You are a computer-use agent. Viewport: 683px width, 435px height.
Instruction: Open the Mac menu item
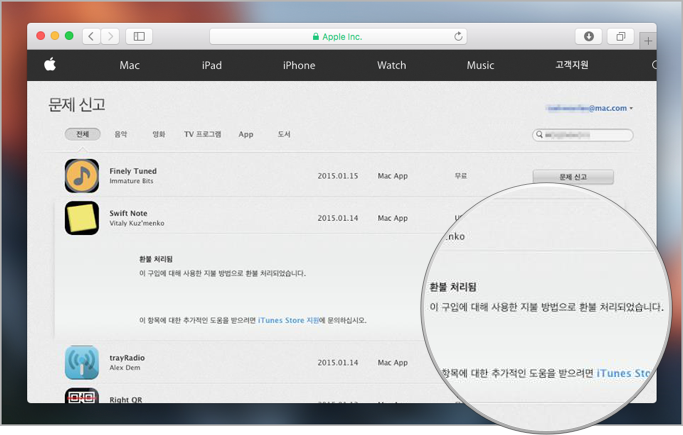(129, 65)
